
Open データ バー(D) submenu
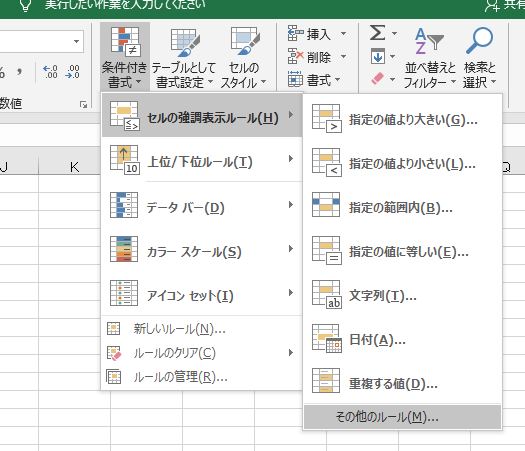[202, 205]
